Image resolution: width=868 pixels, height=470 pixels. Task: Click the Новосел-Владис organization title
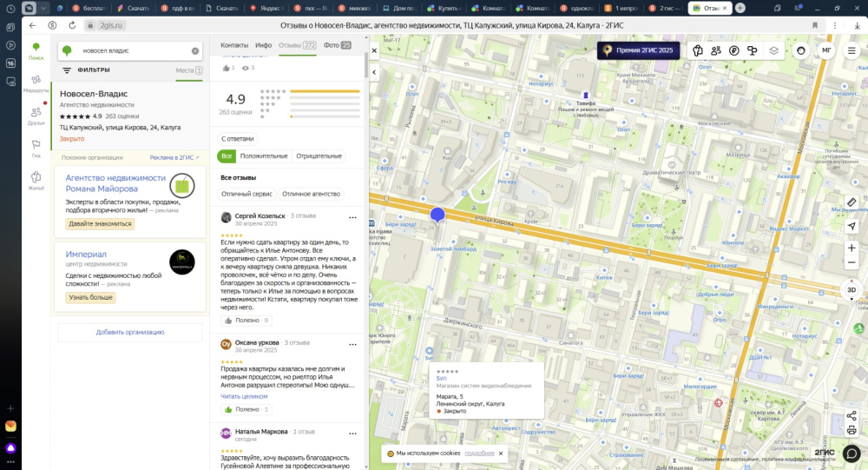click(94, 94)
